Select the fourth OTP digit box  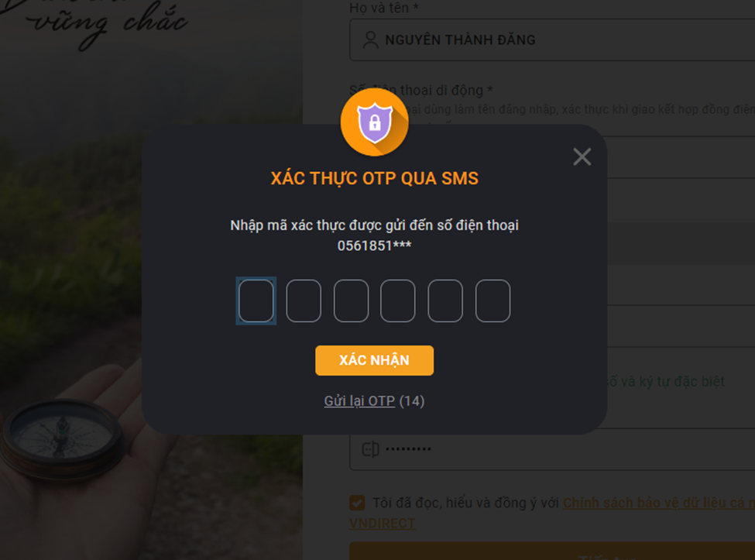click(x=398, y=301)
